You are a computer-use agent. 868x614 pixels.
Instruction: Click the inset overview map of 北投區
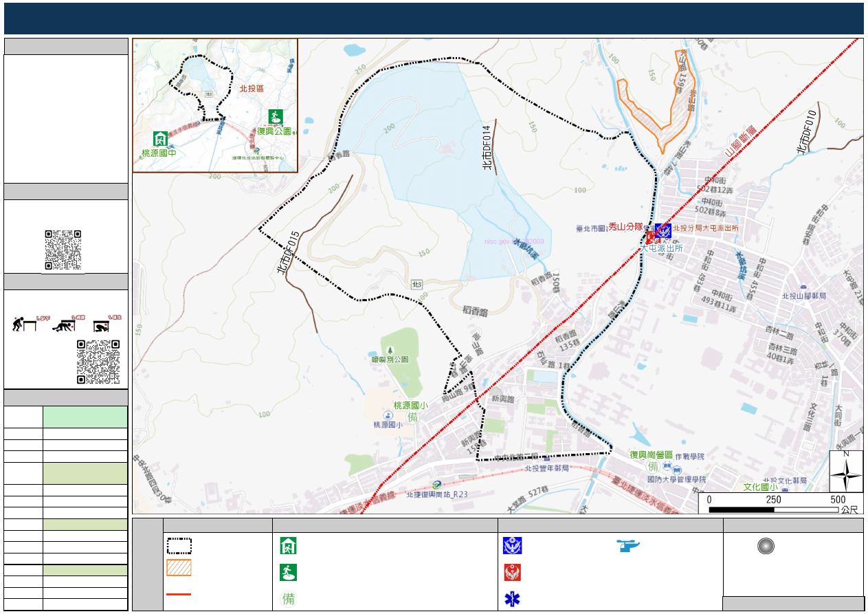click(x=215, y=105)
